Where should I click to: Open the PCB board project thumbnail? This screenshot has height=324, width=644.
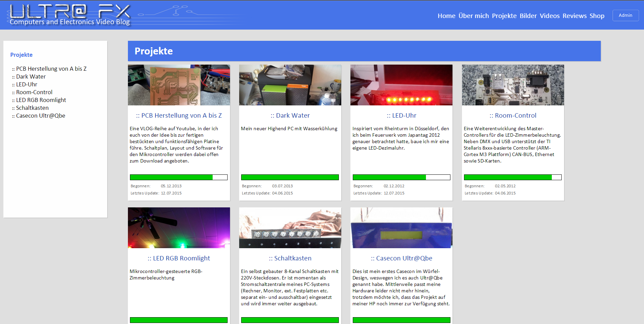pyautogui.click(x=179, y=85)
